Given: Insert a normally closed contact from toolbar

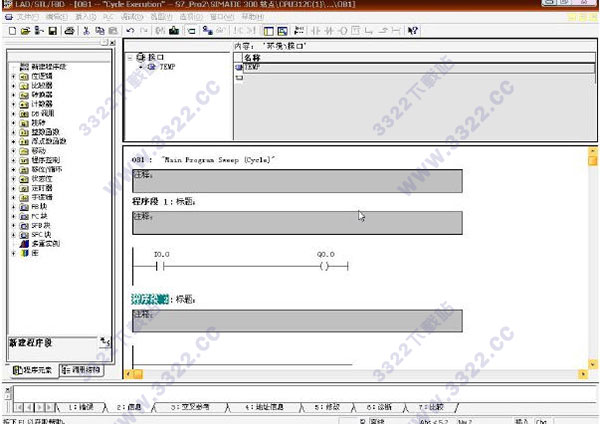Looking at the screenshot, I should [329, 31].
